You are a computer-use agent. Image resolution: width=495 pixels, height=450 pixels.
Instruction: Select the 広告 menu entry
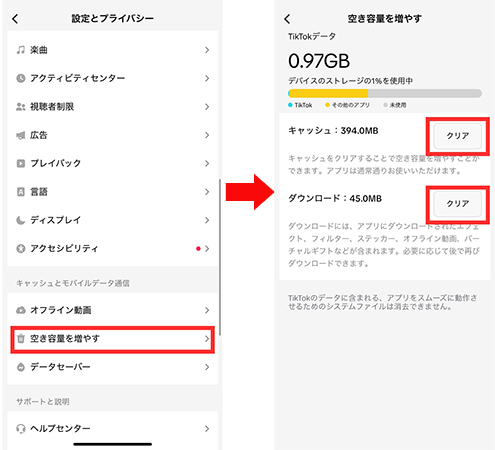click(113, 135)
